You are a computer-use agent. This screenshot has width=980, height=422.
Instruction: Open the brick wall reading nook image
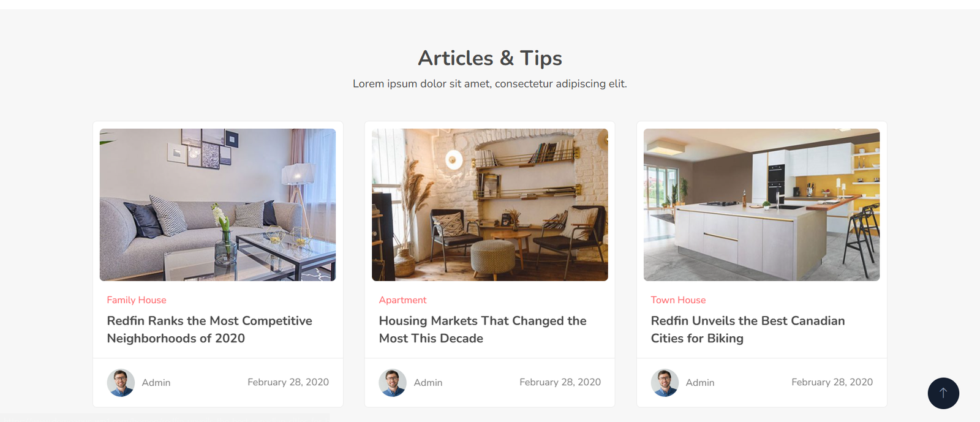click(x=490, y=205)
